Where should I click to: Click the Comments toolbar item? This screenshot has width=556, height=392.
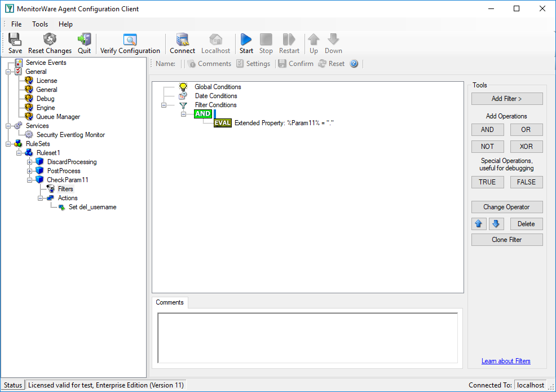[x=209, y=64]
